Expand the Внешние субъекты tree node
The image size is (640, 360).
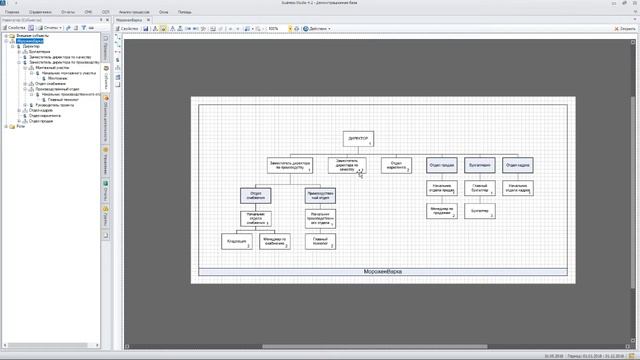pyautogui.click(x=6, y=36)
